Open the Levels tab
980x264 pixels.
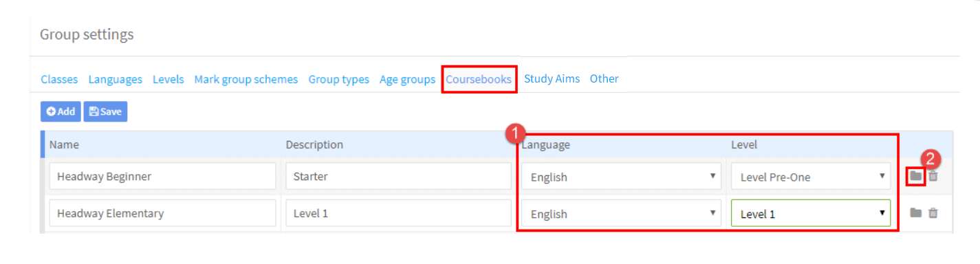coord(168,79)
